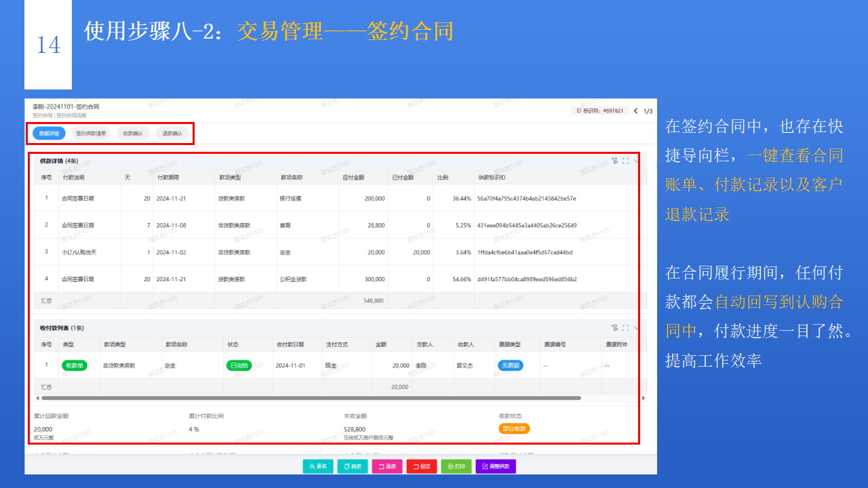Select the 更名 rename action
The height and width of the screenshot is (488, 868).
[317, 466]
